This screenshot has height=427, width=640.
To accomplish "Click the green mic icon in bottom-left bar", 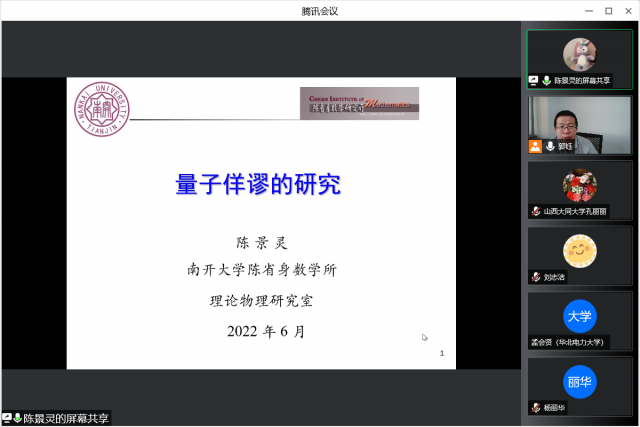I will coord(18,418).
